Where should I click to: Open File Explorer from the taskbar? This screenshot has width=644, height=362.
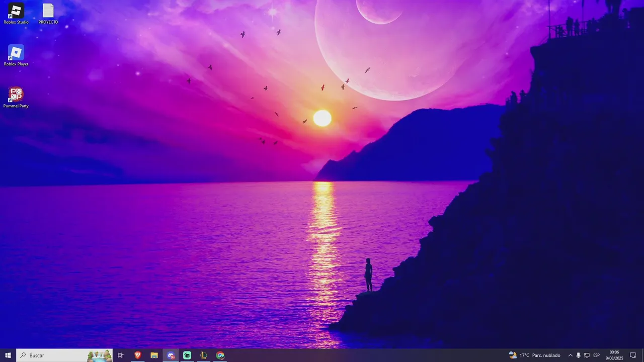click(154, 355)
